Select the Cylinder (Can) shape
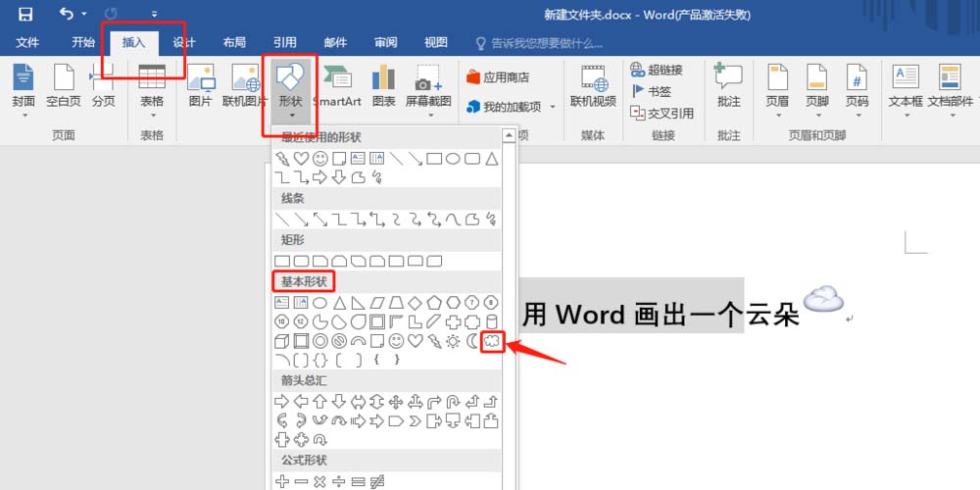The image size is (980, 490). 492,321
